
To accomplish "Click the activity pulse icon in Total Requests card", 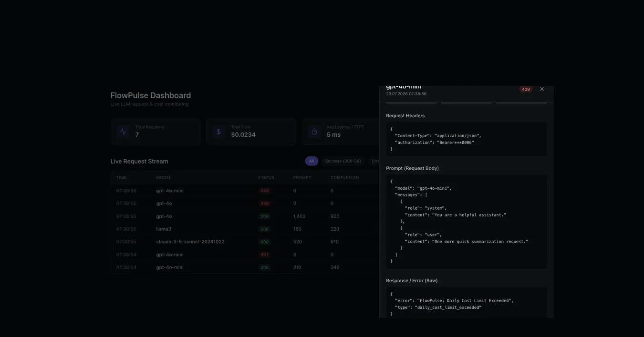I will point(123,132).
